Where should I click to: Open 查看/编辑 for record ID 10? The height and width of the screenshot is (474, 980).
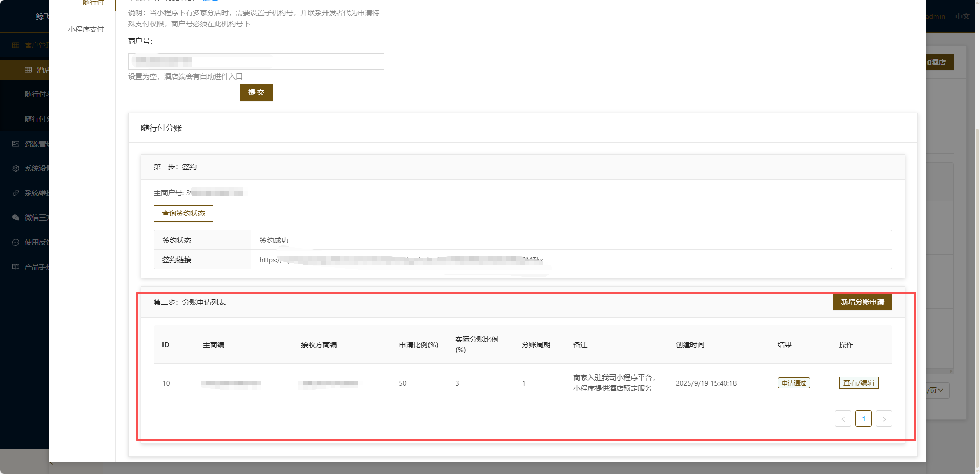(858, 383)
